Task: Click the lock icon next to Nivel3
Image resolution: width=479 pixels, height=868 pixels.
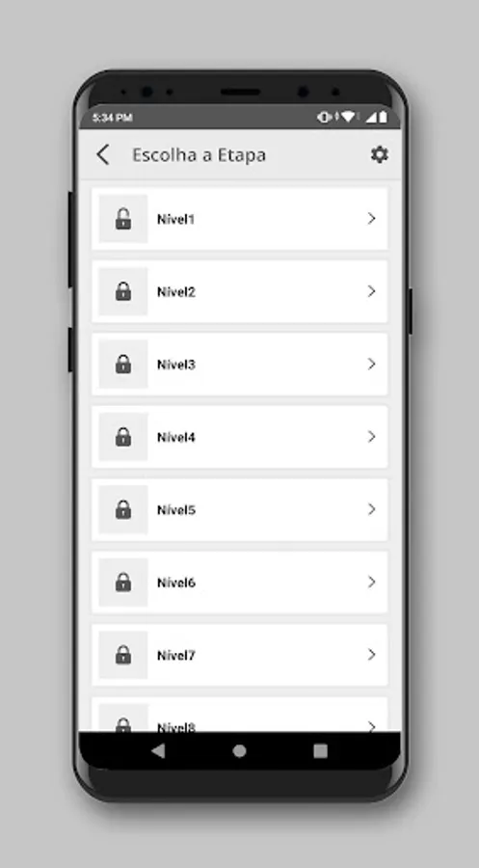Action: coord(123,364)
